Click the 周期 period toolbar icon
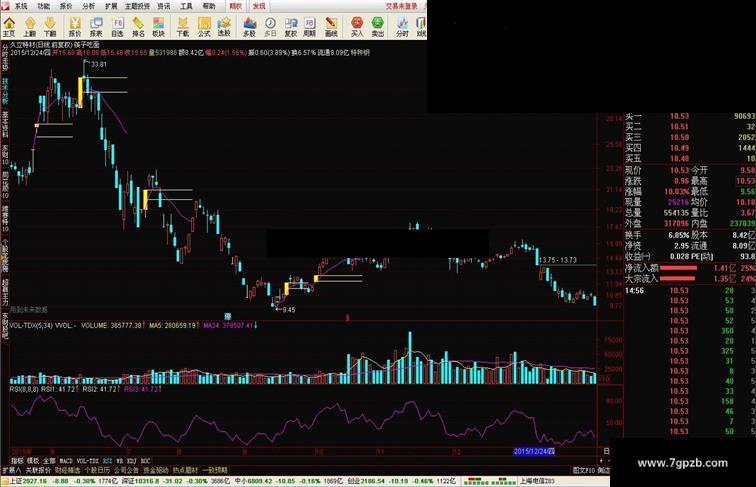The height and width of the screenshot is (487, 756). point(310,27)
